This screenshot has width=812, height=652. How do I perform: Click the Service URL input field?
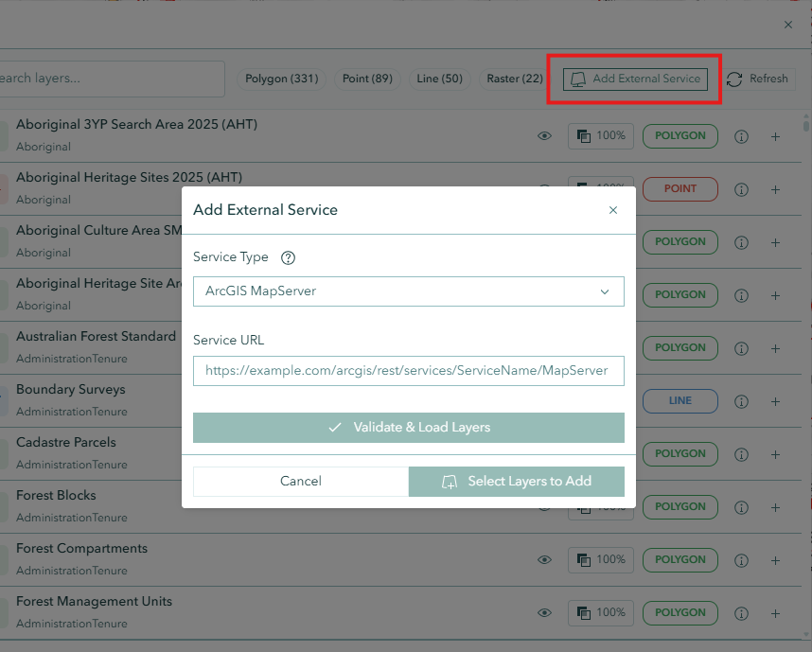[408, 371]
